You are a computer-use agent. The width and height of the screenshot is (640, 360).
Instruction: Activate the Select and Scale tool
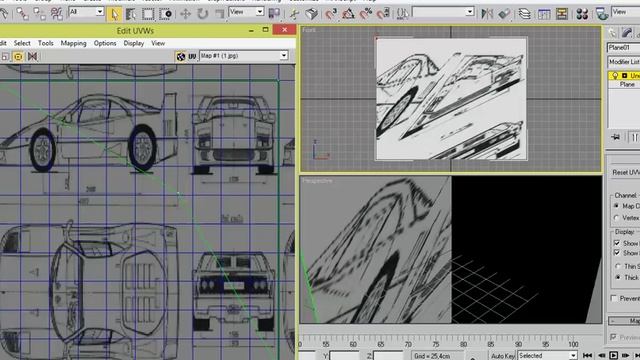[220, 14]
